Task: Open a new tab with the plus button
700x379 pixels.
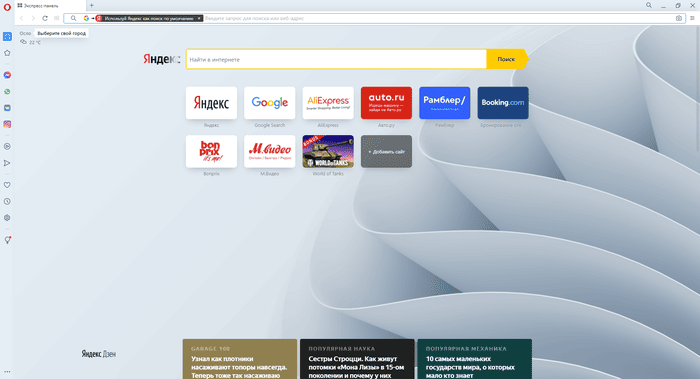Action: tap(92, 5)
